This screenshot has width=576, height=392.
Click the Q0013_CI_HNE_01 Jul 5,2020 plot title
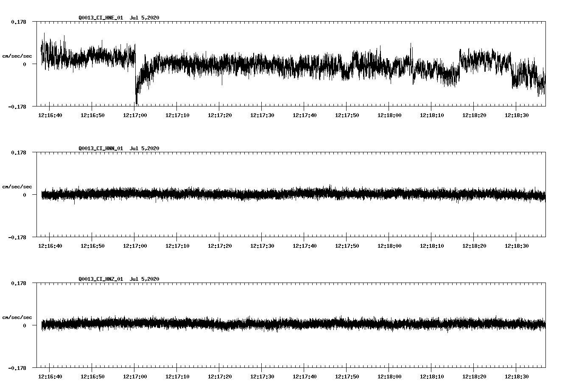click(x=119, y=18)
